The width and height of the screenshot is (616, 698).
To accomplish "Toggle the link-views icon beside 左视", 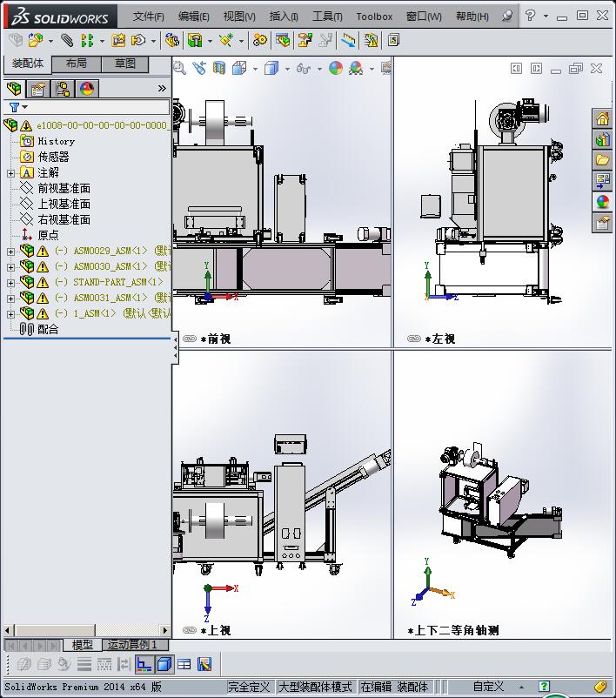I will tap(414, 339).
